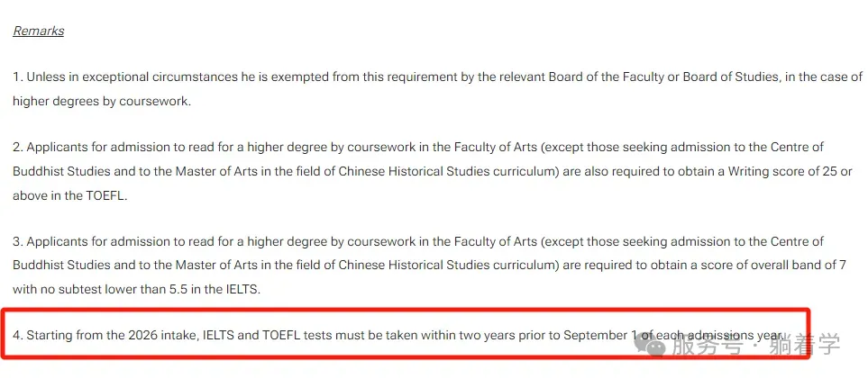
Task: Click the WeChat logo in the watermark
Action: 651,346
